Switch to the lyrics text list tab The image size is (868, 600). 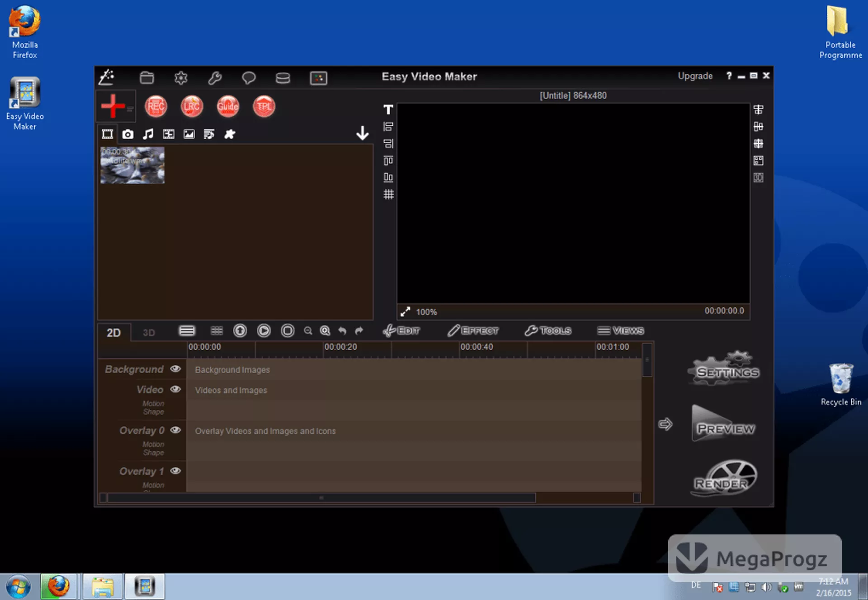click(x=209, y=134)
